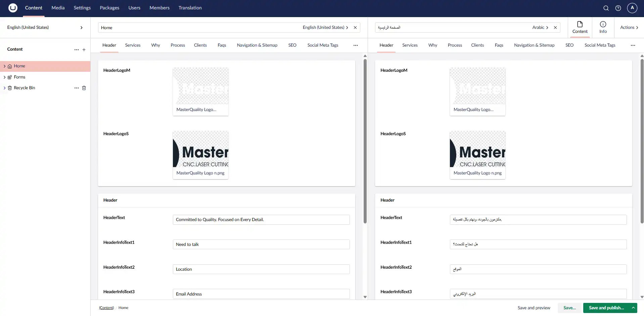
Task: Switch to the Faqs tab in the English pane
Action: click(x=222, y=45)
